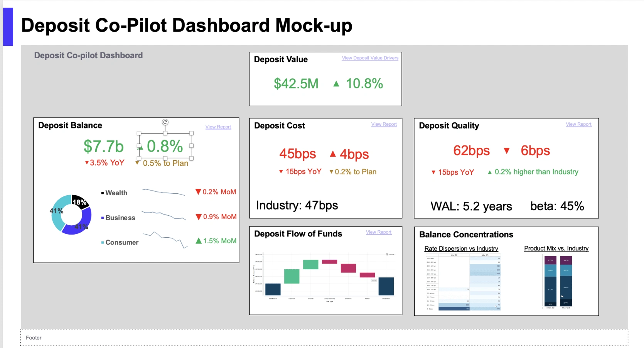Image resolution: width=644 pixels, height=348 pixels.
Task: Click the selected 0.8% text box
Action: [x=165, y=146]
